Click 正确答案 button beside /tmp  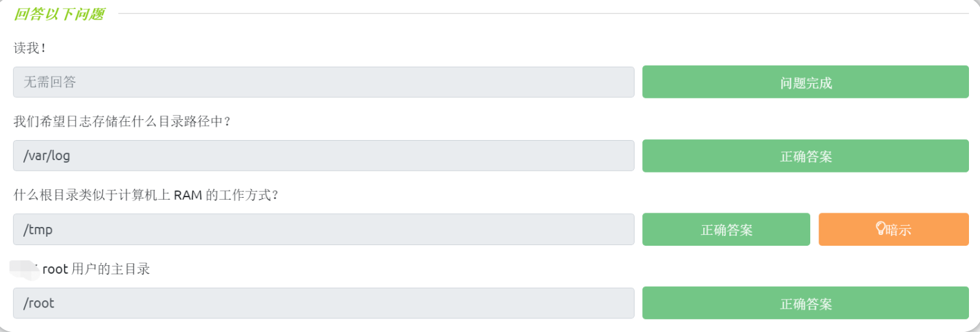coord(726,230)
